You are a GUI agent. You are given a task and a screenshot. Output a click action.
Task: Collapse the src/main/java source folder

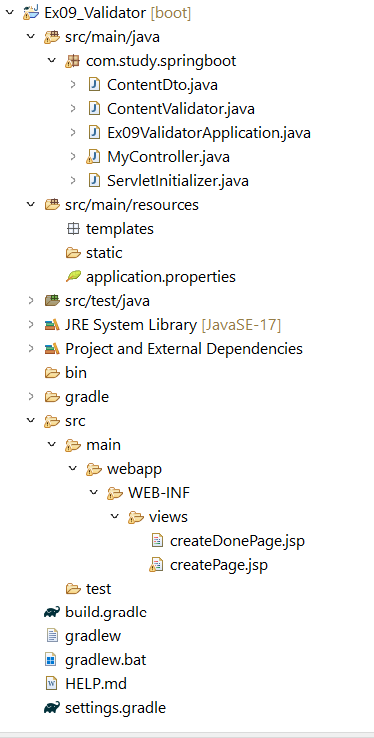31,37
